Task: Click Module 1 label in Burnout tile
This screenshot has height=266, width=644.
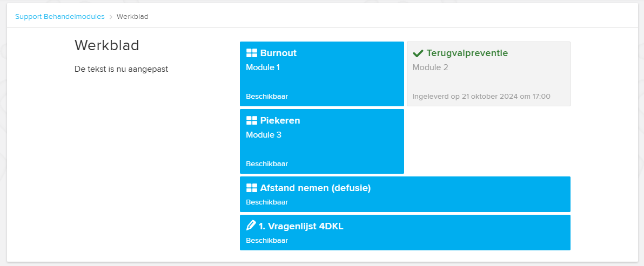Action: [263, 67]
